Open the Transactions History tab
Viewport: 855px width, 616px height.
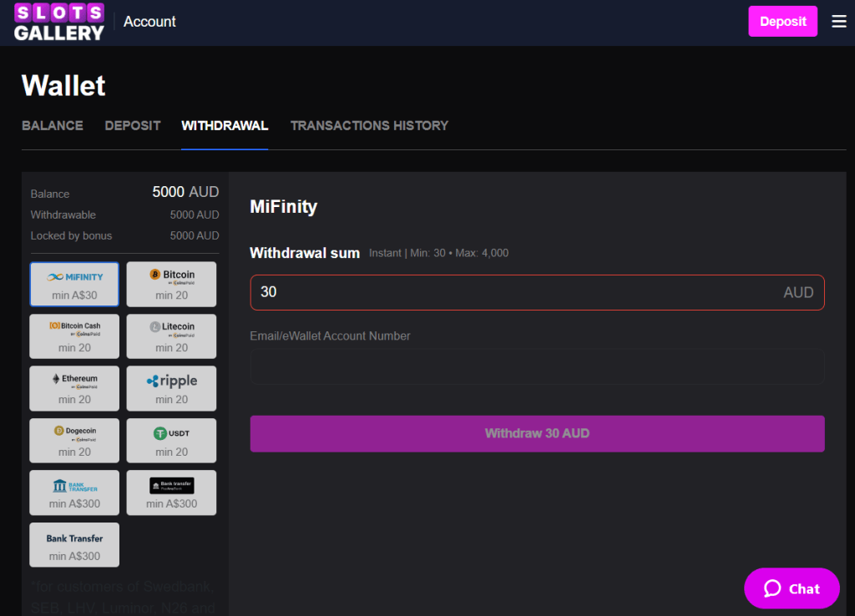369,126
